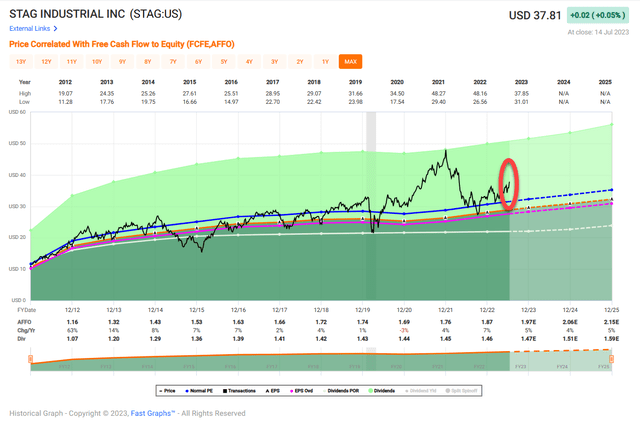Select the 2Y time range button
The height and width of the screenshot is (421, 640).
(300, 62)
